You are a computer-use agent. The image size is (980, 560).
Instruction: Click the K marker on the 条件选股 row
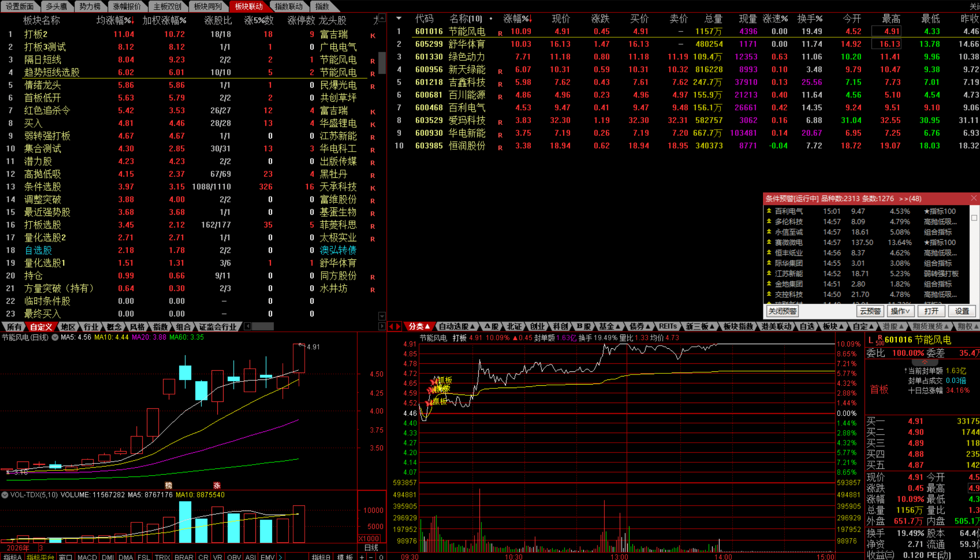click(x=373, y=188)
